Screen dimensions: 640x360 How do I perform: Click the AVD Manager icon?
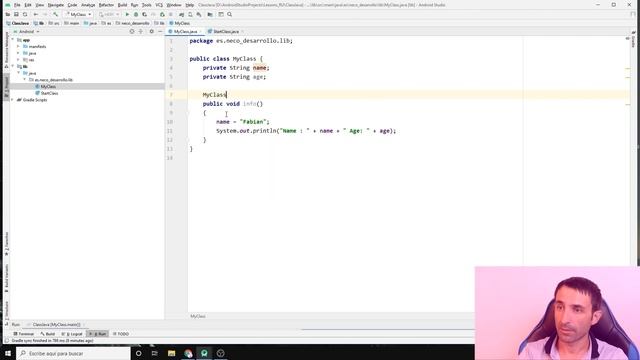[190, 14]
